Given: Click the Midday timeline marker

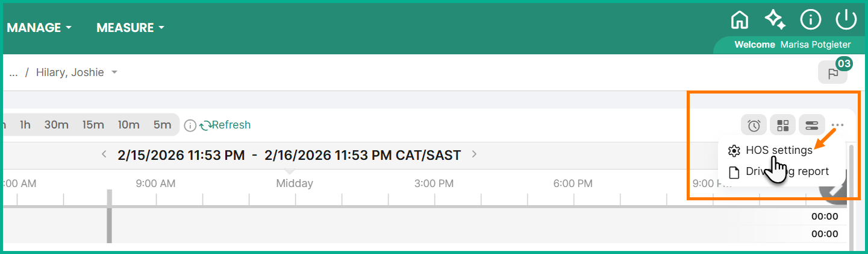Looking at the screenshot, I should (295, 183).
